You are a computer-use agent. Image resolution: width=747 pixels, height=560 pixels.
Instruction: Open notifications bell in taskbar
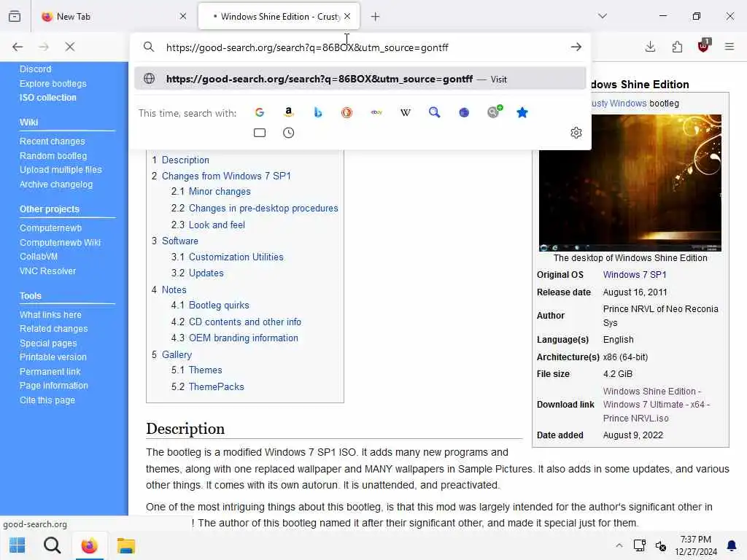(x=732, y=545)
